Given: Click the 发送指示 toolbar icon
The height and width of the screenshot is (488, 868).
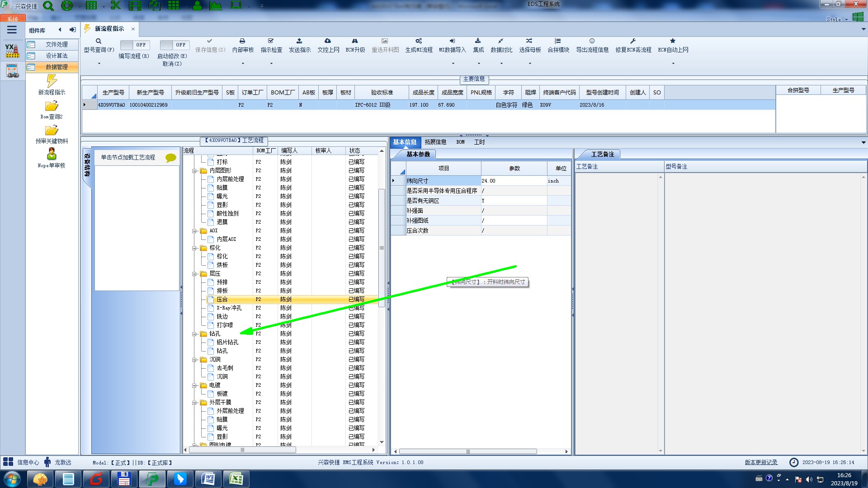Looking at the screenshot, I should (x=299, y=41).
